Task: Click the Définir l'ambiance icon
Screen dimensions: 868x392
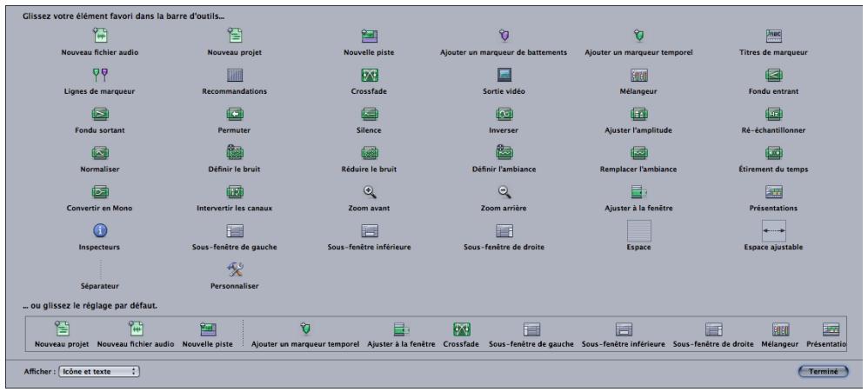Action: (504, 153)
